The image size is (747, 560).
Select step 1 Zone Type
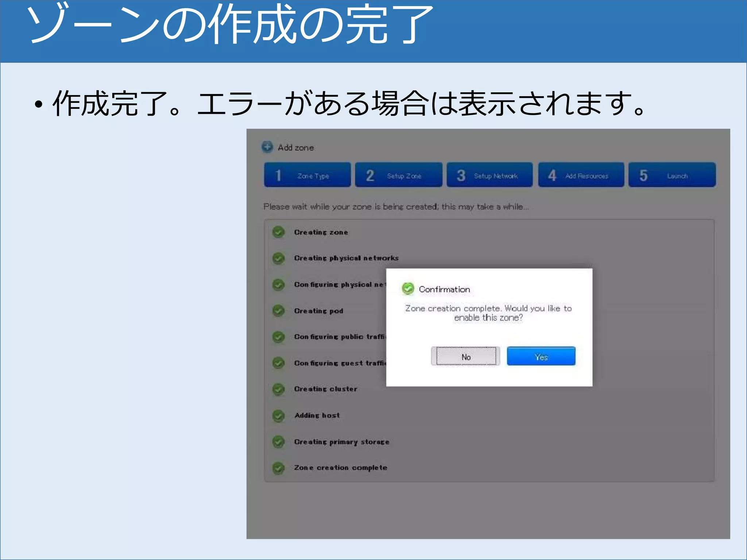(x=307, y=175)
